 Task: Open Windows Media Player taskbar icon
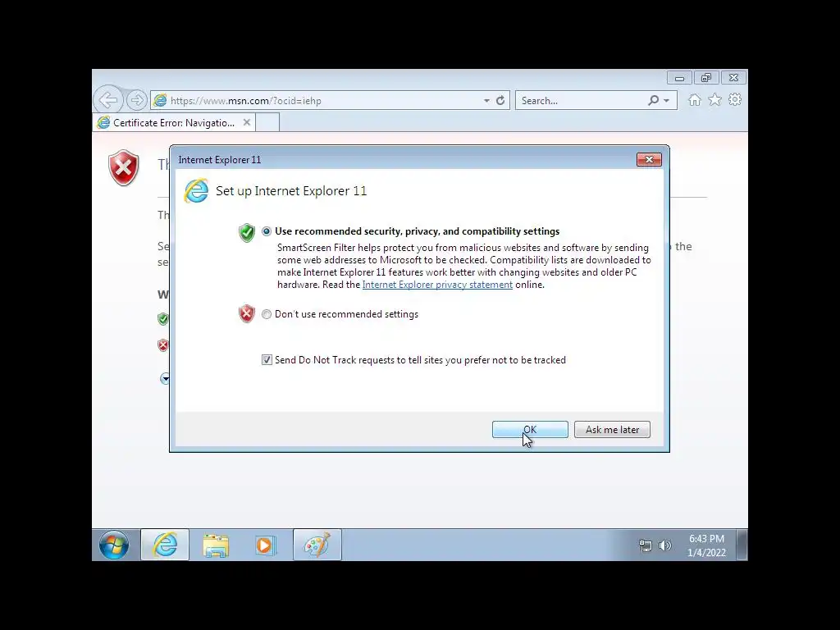(x=266, y=546)
